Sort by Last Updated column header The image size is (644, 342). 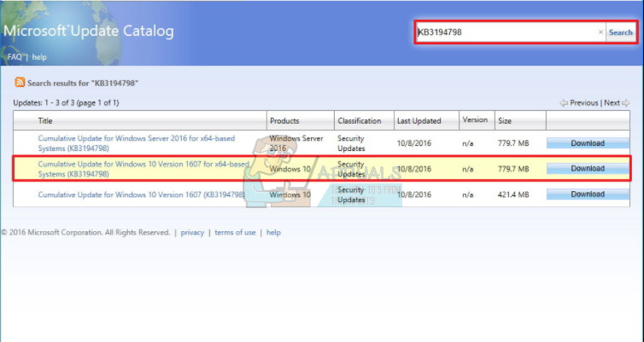tap(419, 121)
